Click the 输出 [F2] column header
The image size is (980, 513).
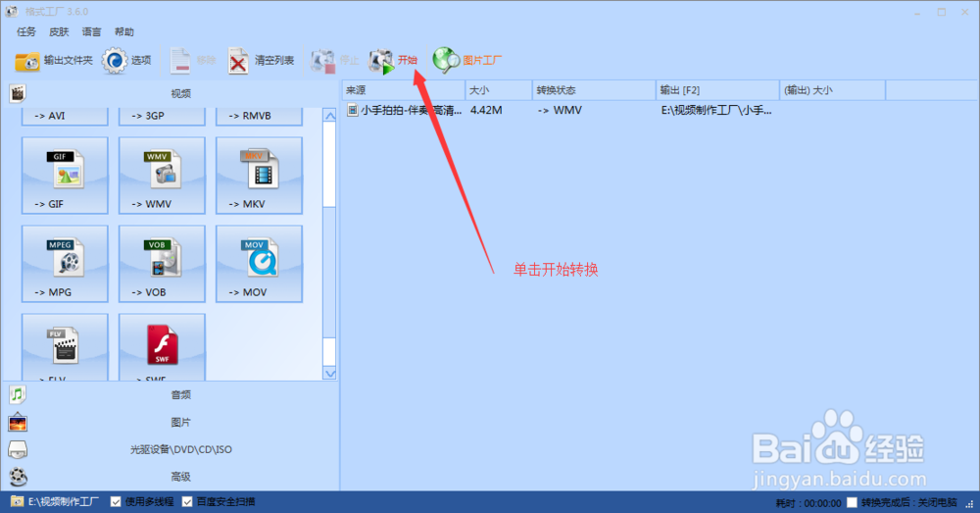point(717,90)
